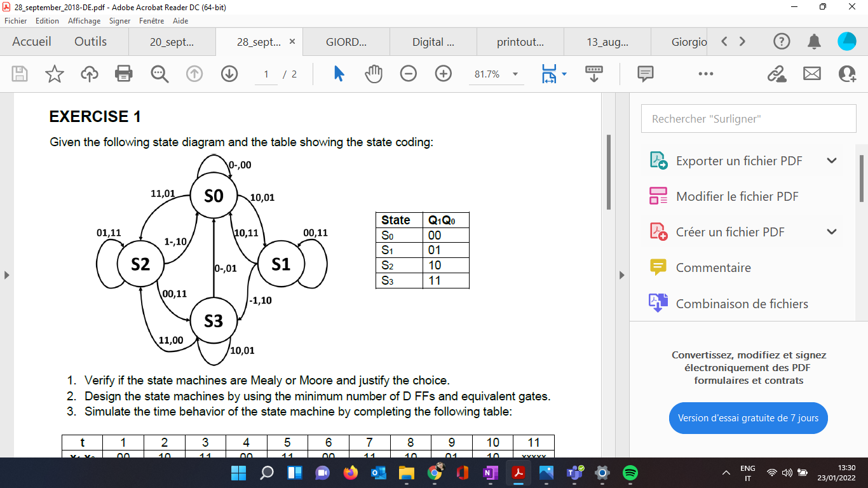
Task: Click the 'Rechercher Surligner' search field
Action: point(748,118)
